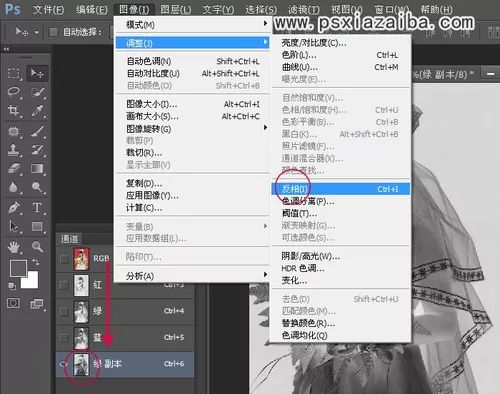The width and height of the screenshot is (500, 394).
Task: Toggle visibility of RGB channel
Action: point(64,258)
